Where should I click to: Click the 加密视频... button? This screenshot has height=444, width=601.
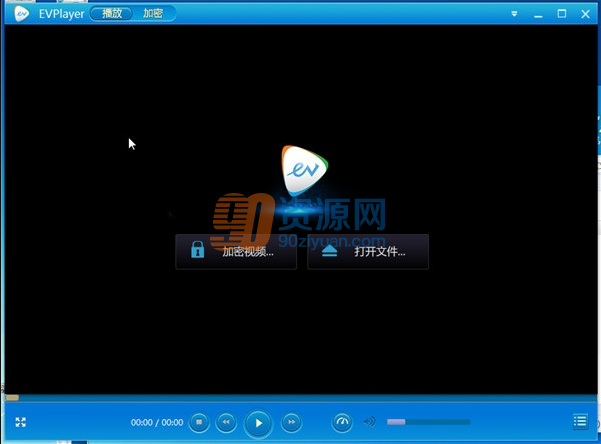[x=236, y=252]
